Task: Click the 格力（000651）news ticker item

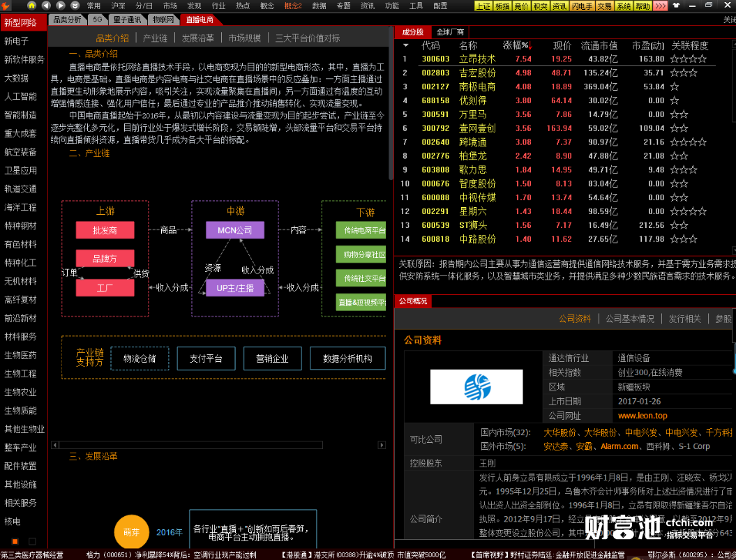Action: tap(171, 555)
